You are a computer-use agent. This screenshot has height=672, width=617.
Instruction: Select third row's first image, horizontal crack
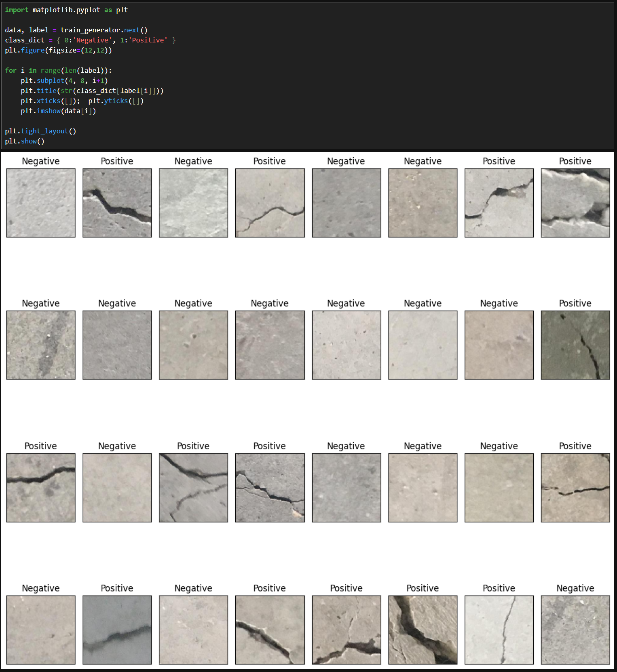tap(41, 488)
